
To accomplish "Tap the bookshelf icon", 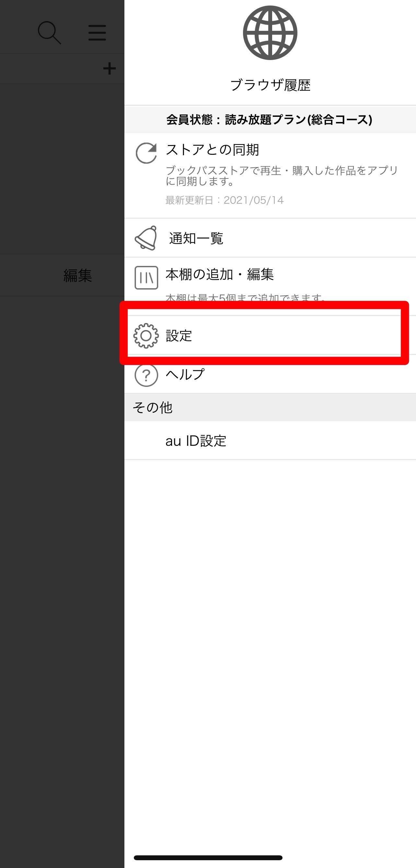I will pos(146,278).
